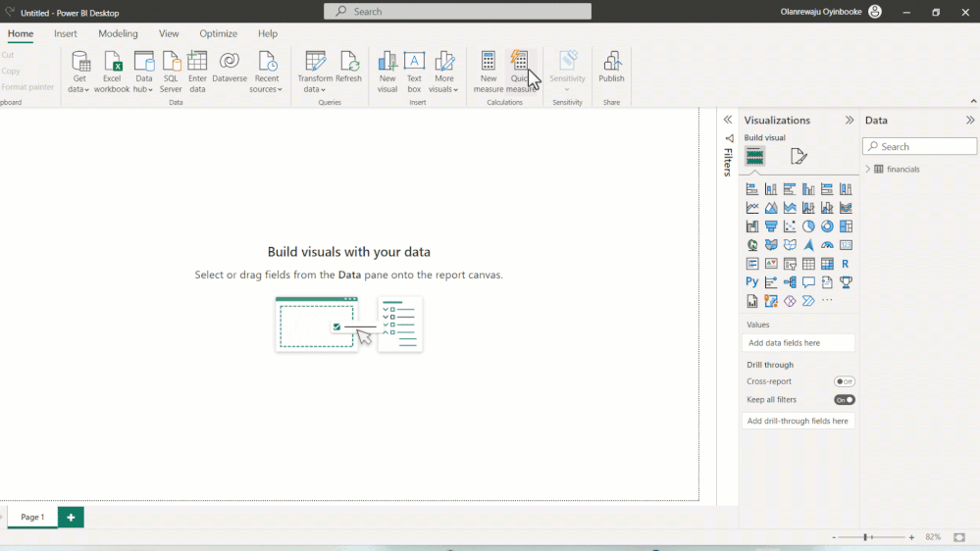The image size is (980, 551).
Task: Click the Quick measure button
Action: [x=520, y=72]
